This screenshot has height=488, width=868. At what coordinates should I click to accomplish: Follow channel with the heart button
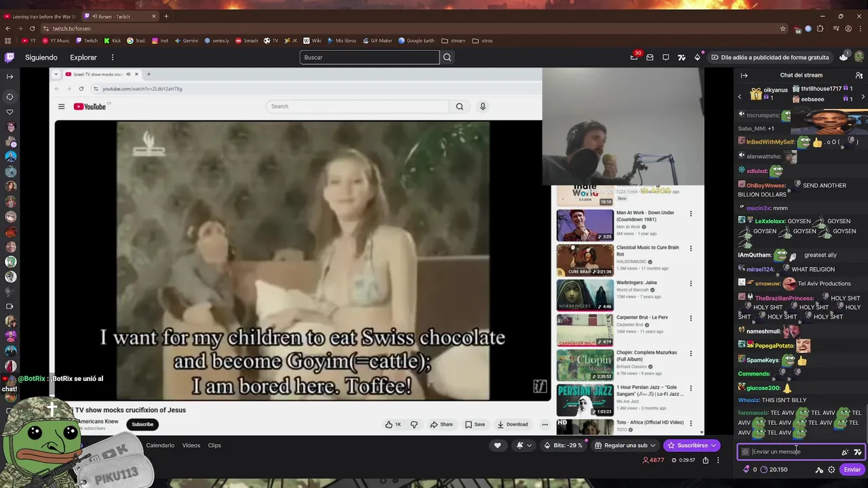click(x=497, y=445)
